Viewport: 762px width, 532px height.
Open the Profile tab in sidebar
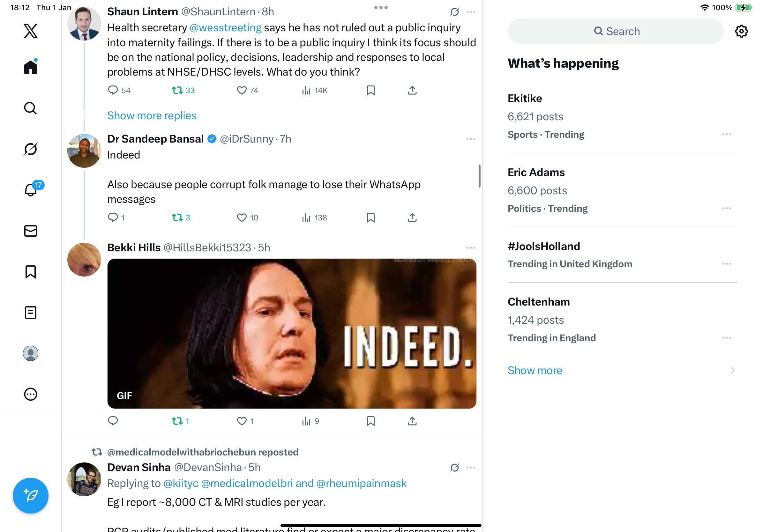click(31, 353)
